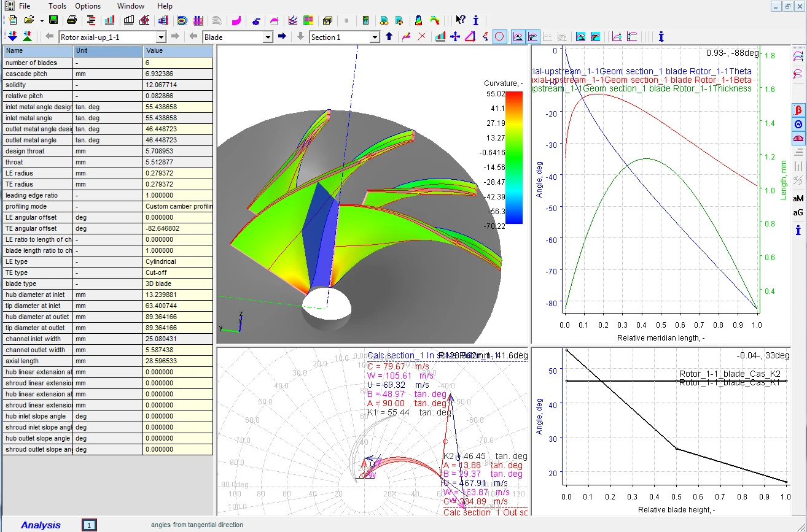Click the Unit column header
The height and width of the screenshot is (532, 807).
coord(108,51)
